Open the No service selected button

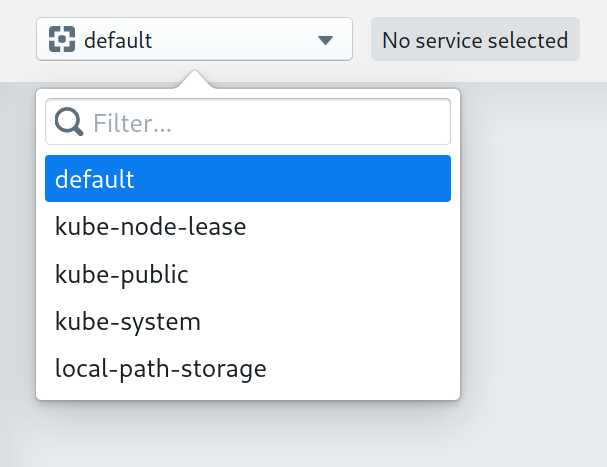click(x=475, y=41)
